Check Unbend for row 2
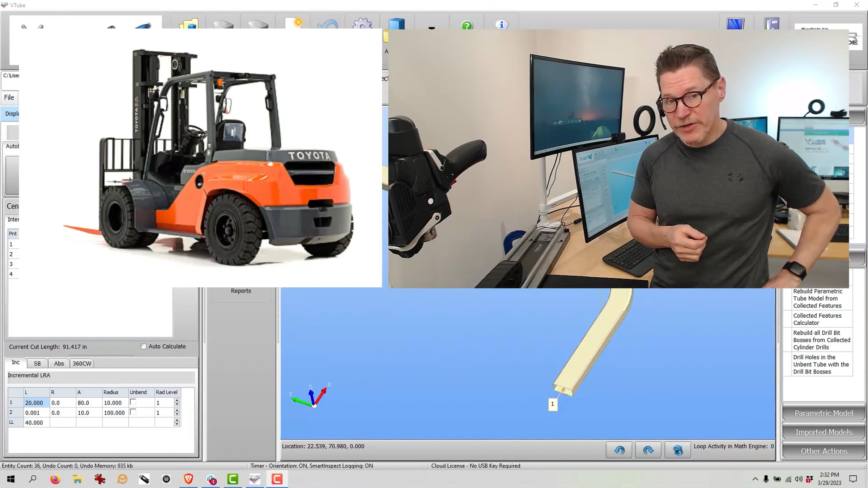868x488 pixels. (x=133, y=412)
